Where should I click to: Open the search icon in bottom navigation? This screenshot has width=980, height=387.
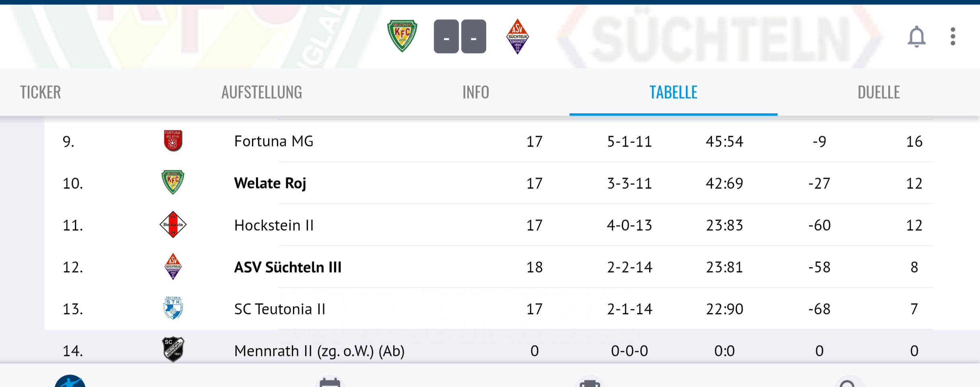point(848,383)
